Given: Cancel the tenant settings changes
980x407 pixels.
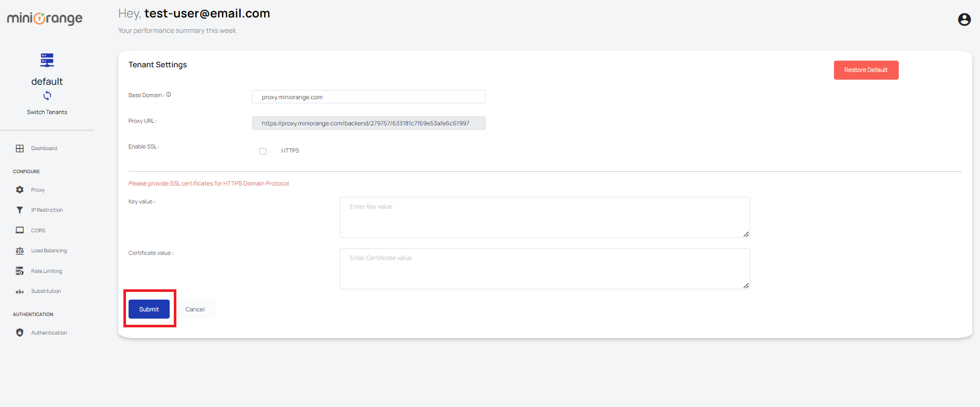Looking at the screenshot, I should 195,309.
